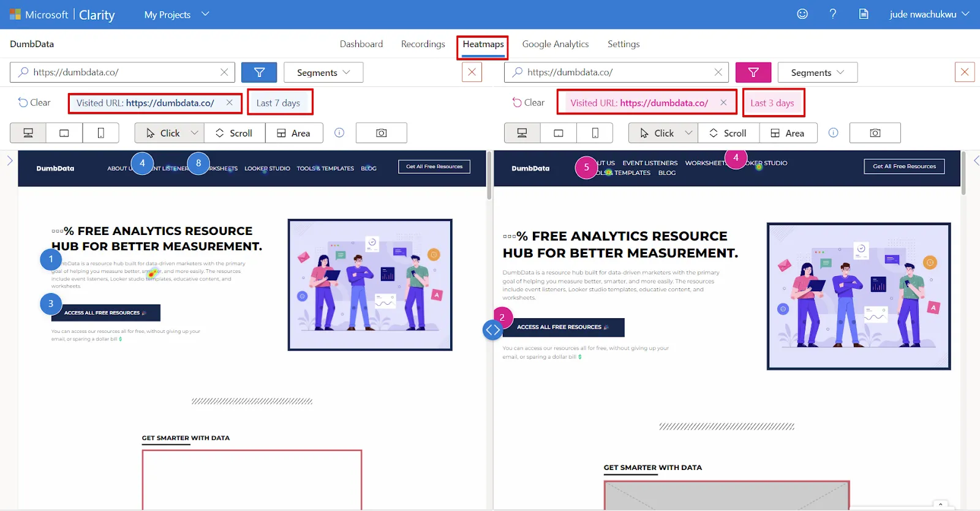This screenshot has width=980, height=511.
Task: Click the smiley feedback icon
Action: (802, 14)
